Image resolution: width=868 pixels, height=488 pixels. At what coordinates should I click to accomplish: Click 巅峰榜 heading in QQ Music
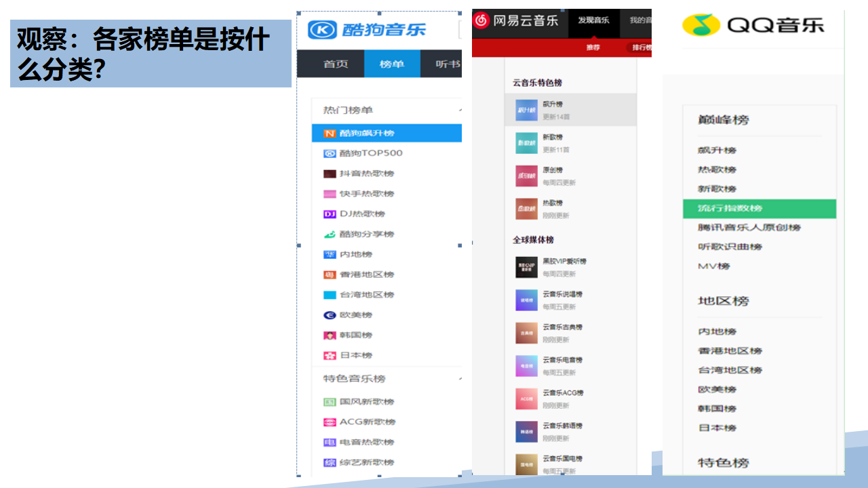[x=724, y=120]
